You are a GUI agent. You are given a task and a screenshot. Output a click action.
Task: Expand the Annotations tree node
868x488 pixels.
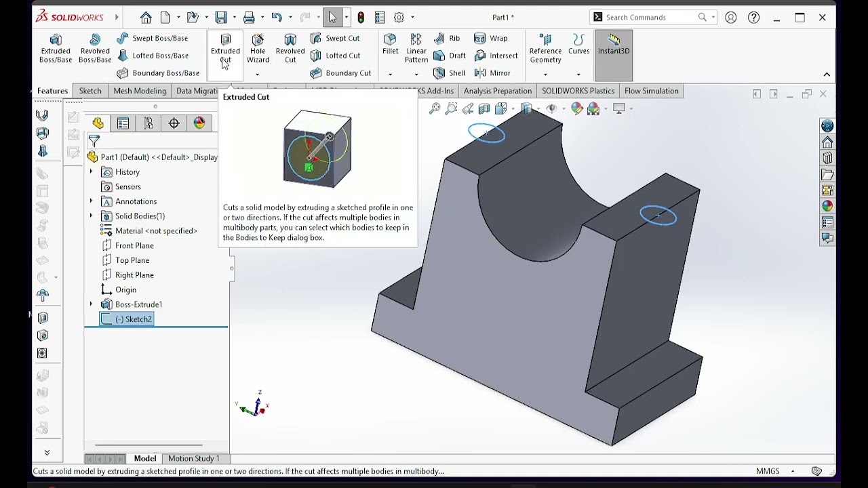[x=92, y=201]
